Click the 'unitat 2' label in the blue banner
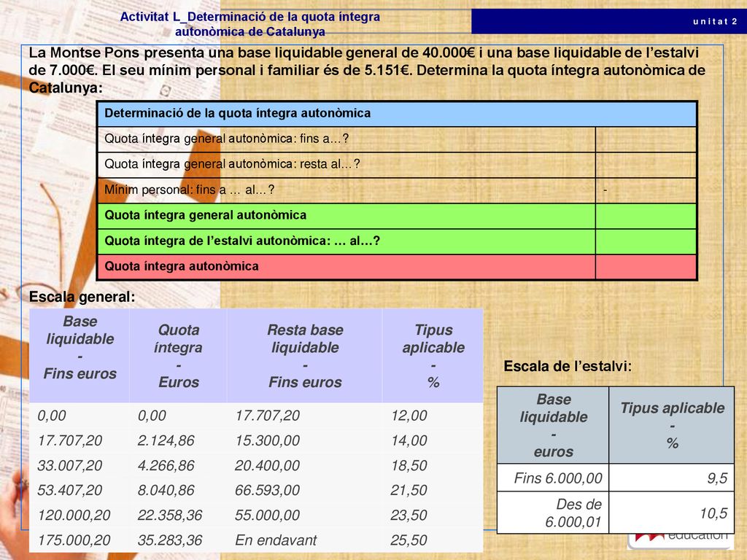The width and height of the screenshot is (747, 560). tap(715, 21)
